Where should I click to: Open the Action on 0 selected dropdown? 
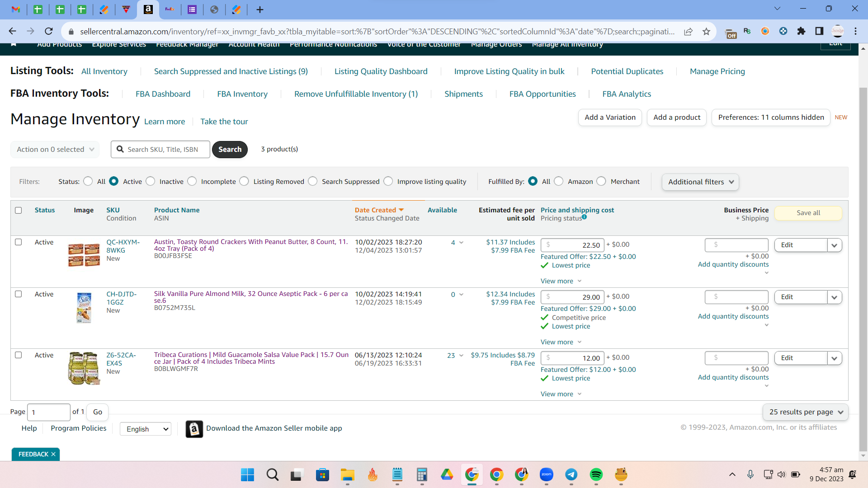click(x=55, y=150)
